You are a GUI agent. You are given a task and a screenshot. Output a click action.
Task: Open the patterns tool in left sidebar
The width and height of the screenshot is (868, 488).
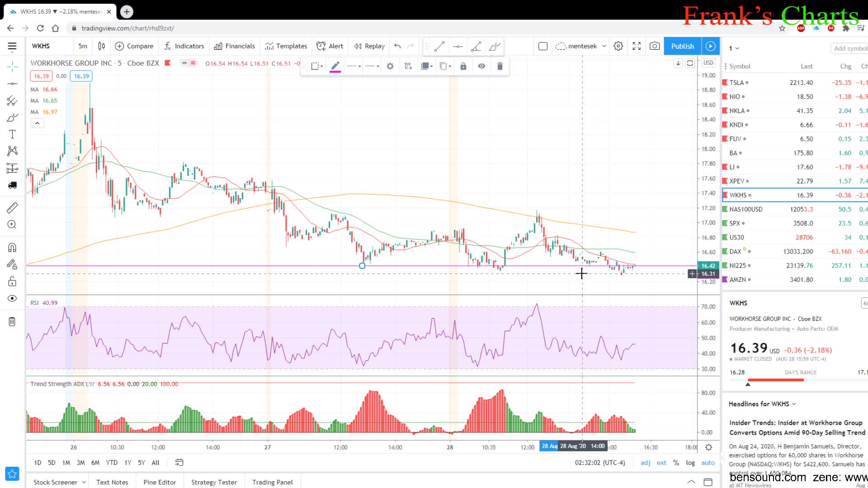(12, 151)
